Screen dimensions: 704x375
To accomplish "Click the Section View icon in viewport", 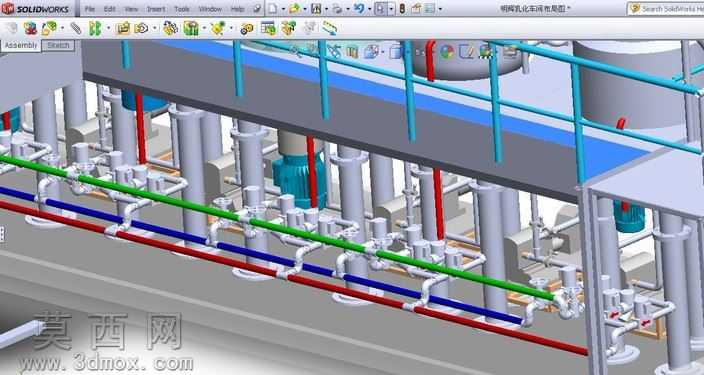I will point(352,52).
